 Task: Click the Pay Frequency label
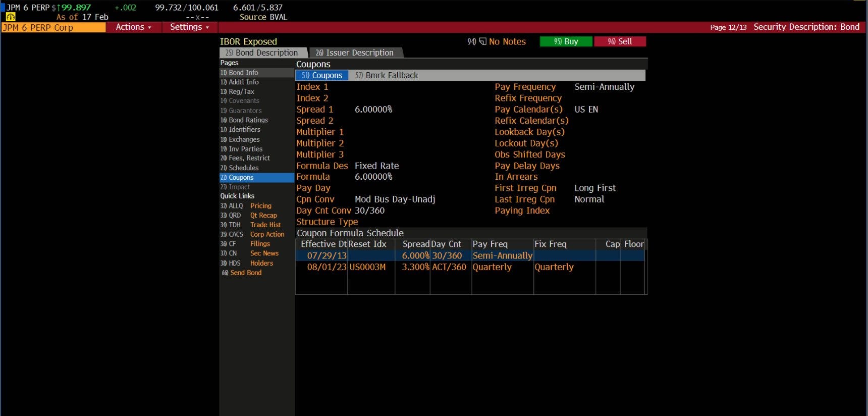click(525, 87)
